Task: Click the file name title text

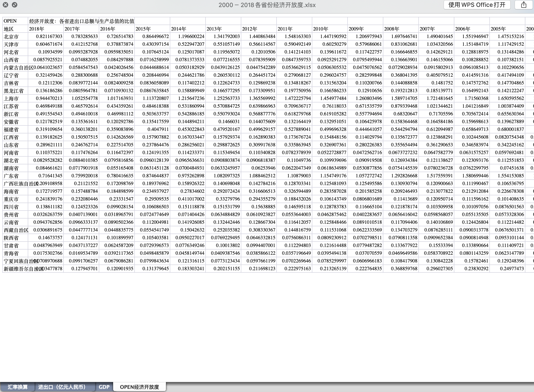Action: (267, 5)
